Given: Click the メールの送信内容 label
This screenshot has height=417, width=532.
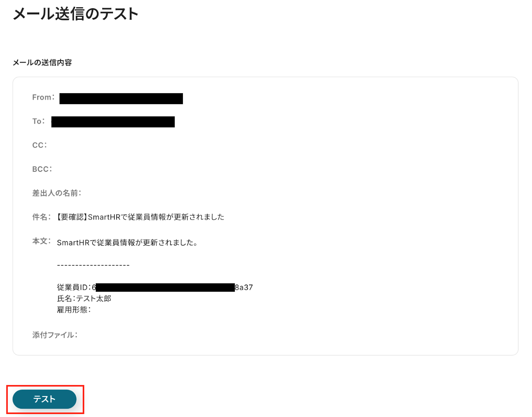Looking at the screenshot, I should point(42,63).
